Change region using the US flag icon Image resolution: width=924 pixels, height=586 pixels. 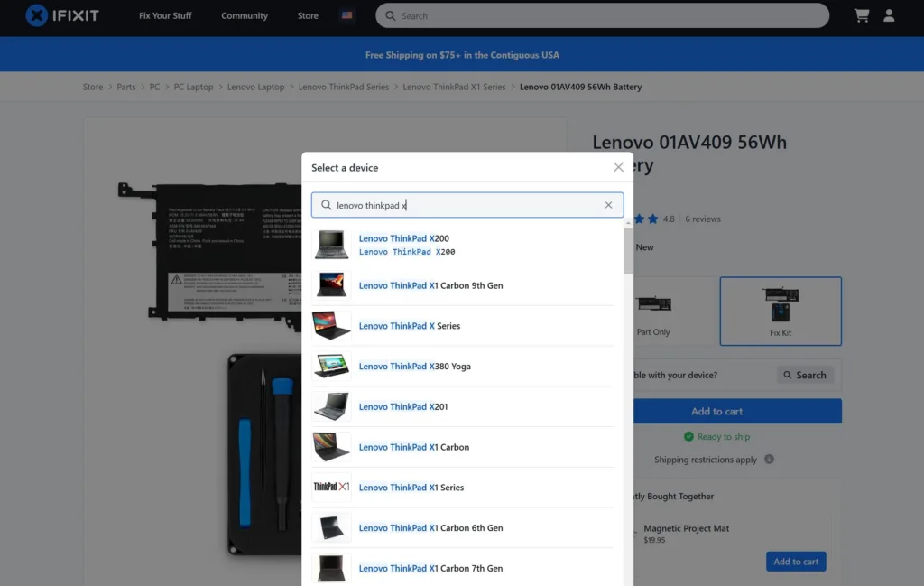click(347, 15)
